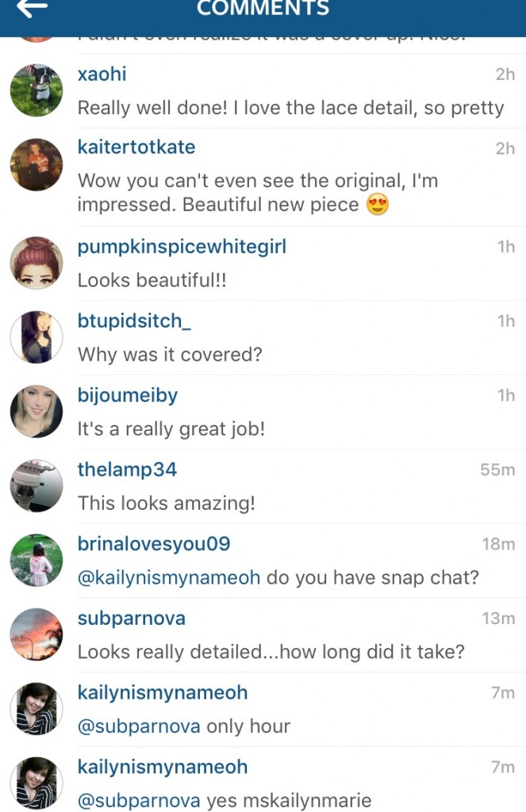Open xaohi's profile picture
This screenshot has height=812, width=526.
pos(36,90)
